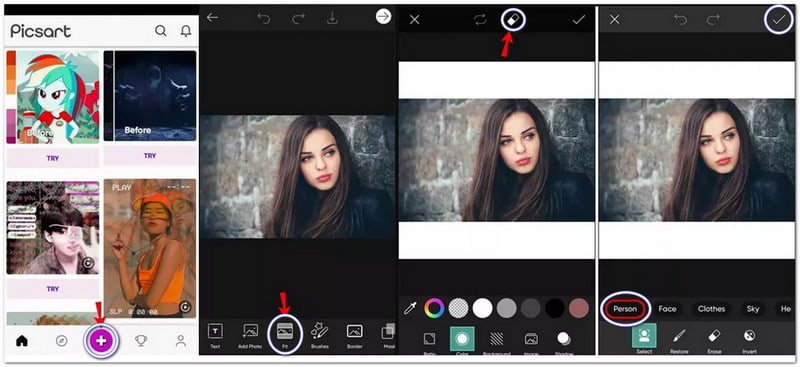
Task: Select the Shadow option in Fit
Action: click(564, 342)
